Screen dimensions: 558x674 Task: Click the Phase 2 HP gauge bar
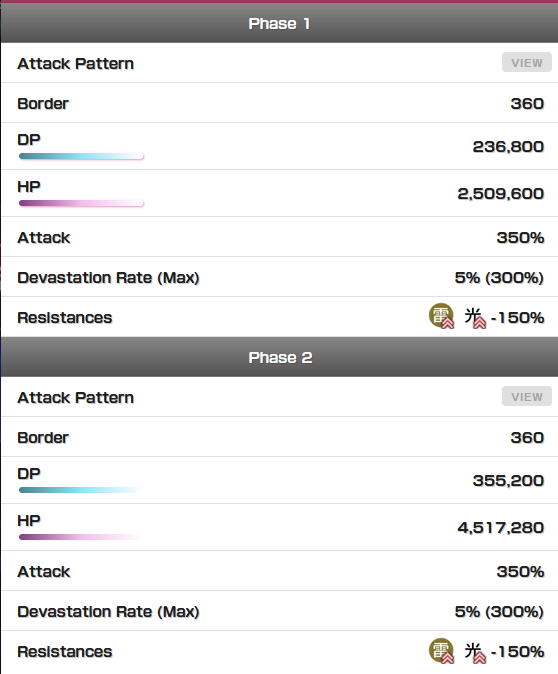[x=81, y=537]
